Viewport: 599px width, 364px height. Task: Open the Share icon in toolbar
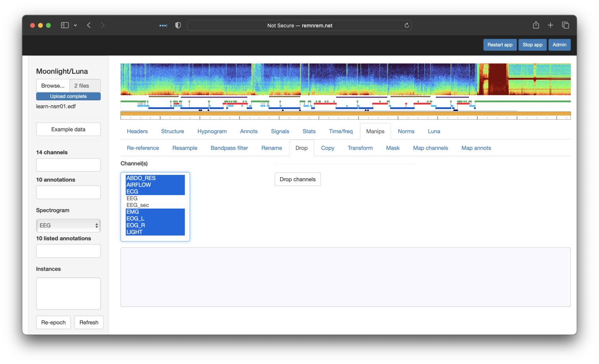536,25
